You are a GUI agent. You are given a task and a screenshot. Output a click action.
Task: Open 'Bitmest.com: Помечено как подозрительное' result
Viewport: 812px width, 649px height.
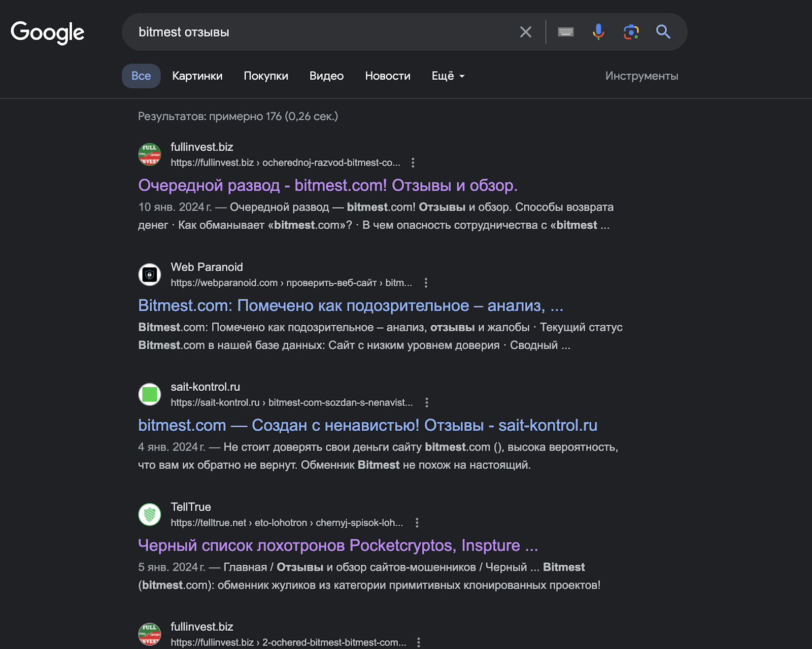351,305
